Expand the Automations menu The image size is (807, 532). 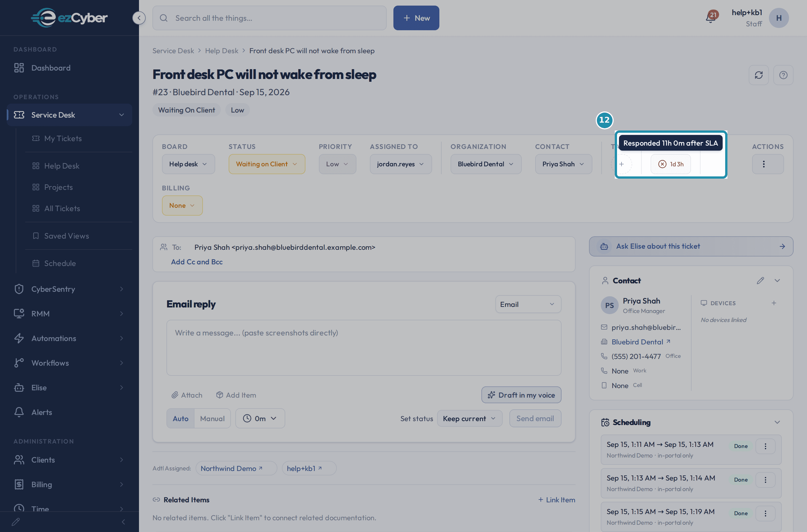click(69, 338)
